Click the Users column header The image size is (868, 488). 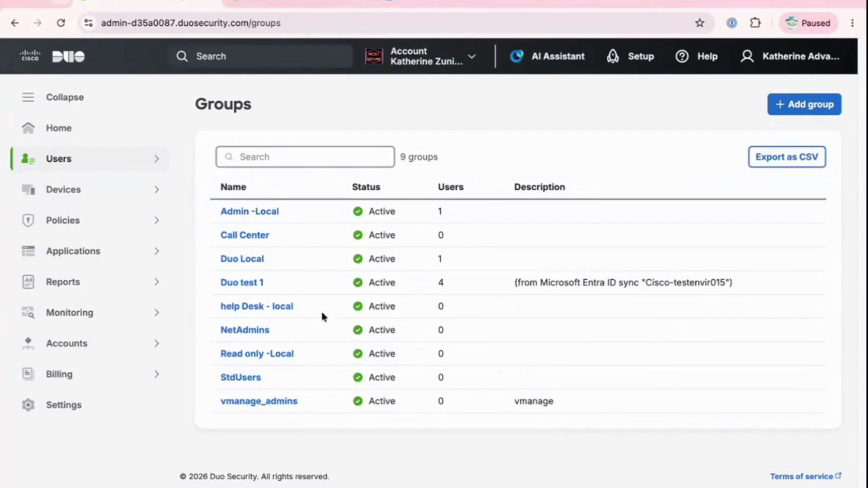[451, 187]
